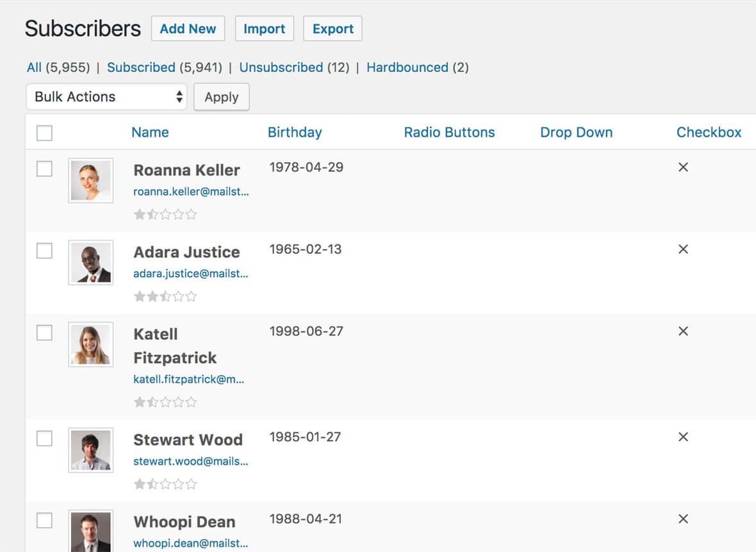Show Hardbounced subscribers filter

coord(407,67)
